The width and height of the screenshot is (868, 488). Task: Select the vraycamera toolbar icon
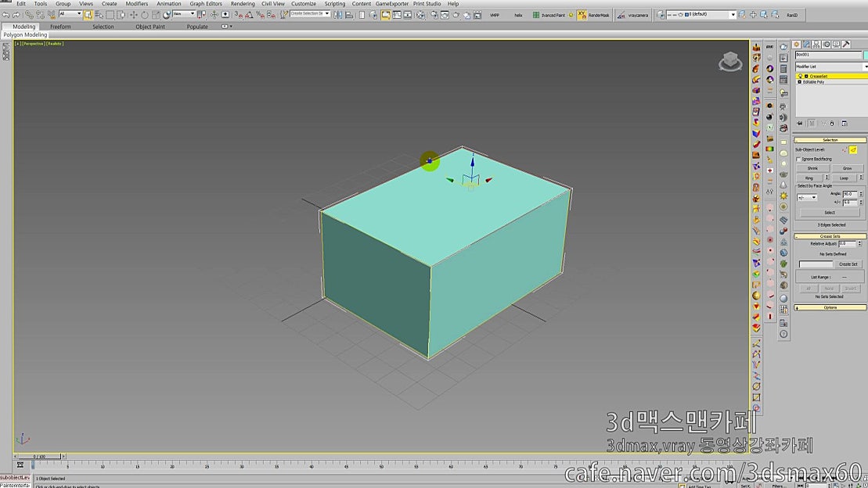621,13
